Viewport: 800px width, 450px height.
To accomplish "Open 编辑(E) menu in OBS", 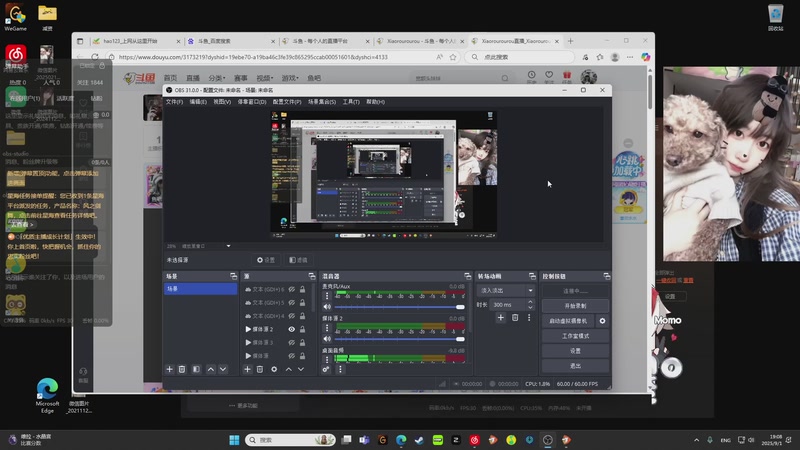I will pyautogui.click(x=198, y=102).
